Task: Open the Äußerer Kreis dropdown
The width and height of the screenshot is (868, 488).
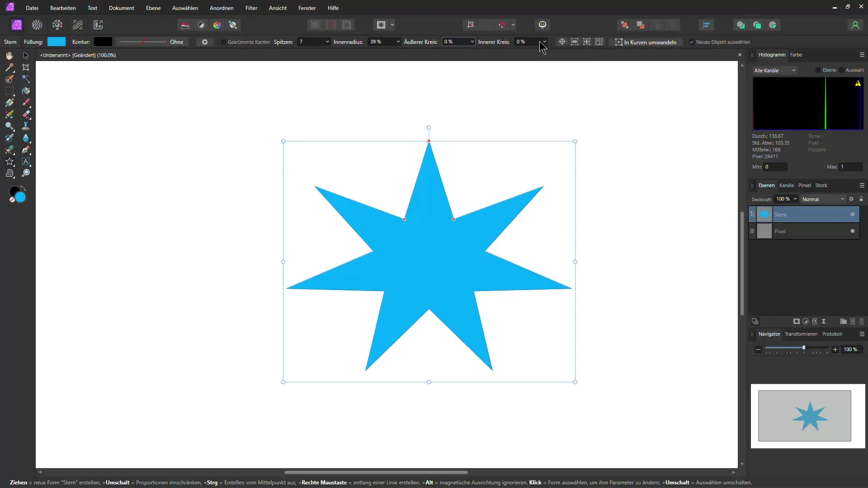Action: [x=472, y=42]
